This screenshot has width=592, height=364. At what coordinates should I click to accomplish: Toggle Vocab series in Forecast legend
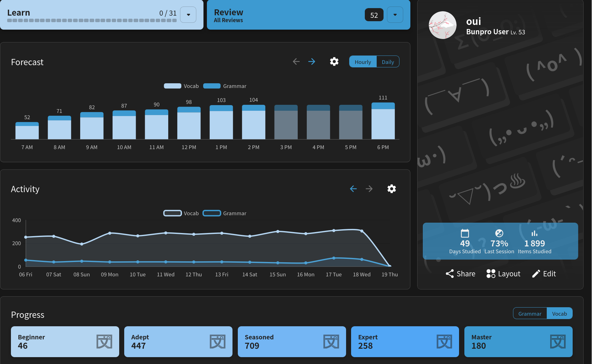click(181, 86)
